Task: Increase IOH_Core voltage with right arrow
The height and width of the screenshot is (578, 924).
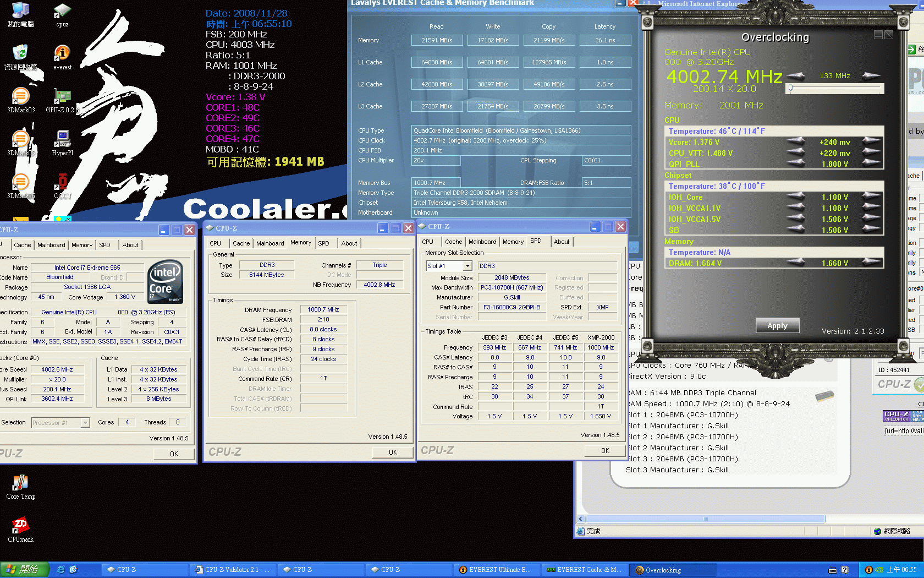Action: click(871, 197)
